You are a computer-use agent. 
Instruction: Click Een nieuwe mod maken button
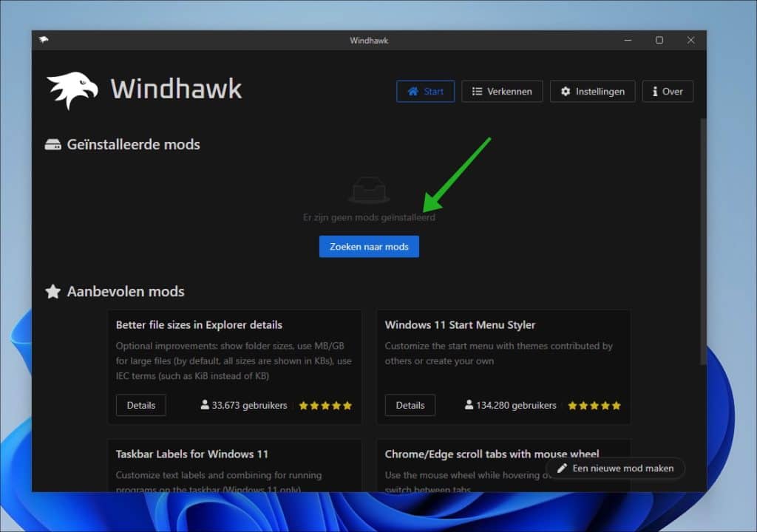(616, 468)
